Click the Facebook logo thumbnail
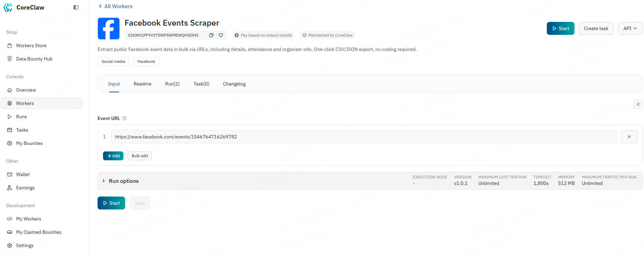 pos(108,29)
